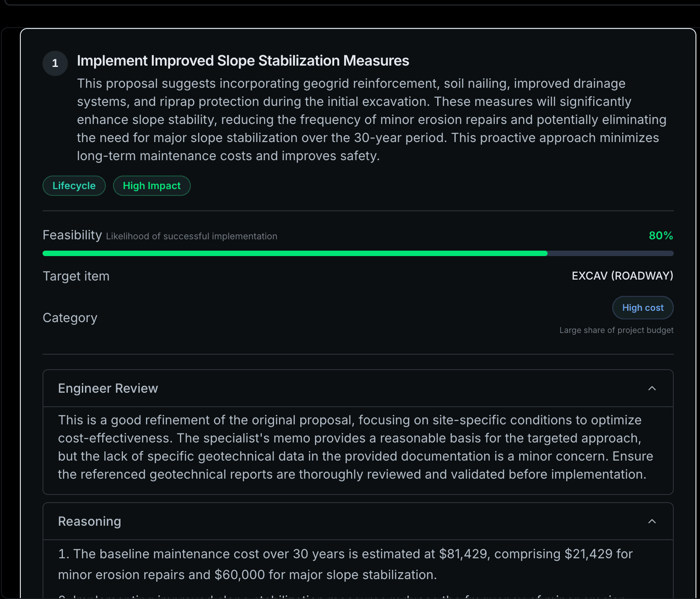Image resolution: width=700 pixels, height=599 pixels.
Task: Toggle the High cost category badge
Action: point(643,308)
